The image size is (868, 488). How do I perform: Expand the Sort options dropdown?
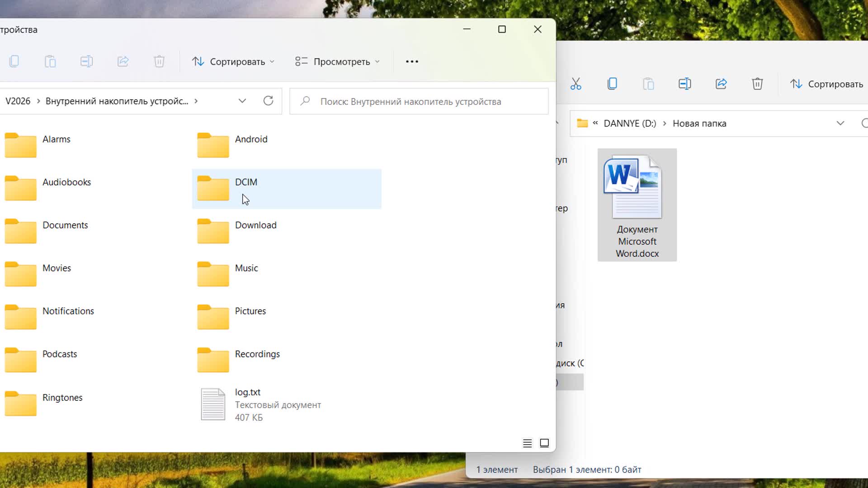(x=232, y=61)
